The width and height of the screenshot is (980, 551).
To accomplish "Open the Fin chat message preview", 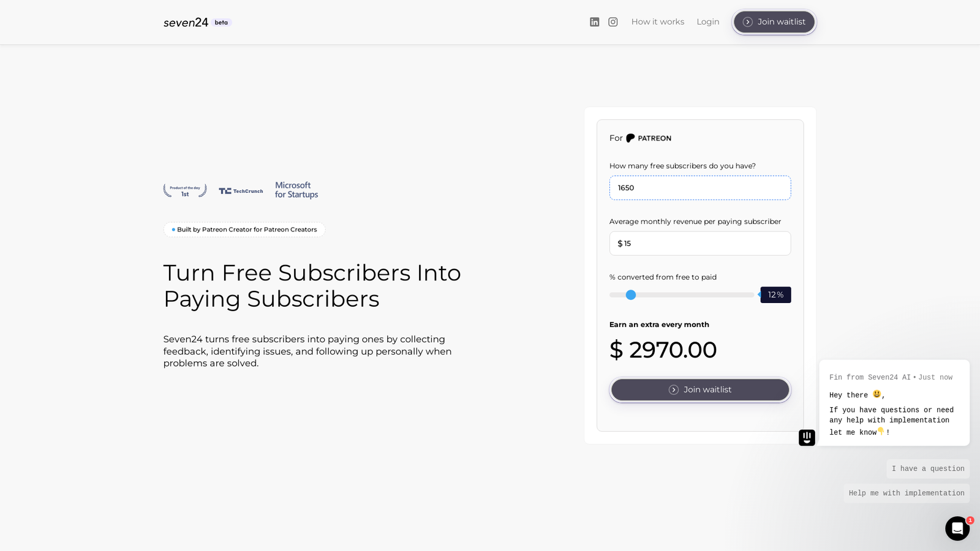I will point(894,403).
